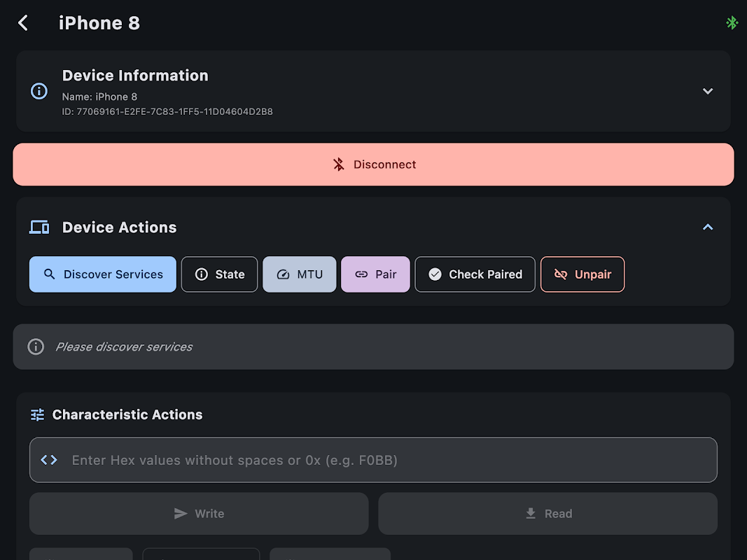Screen dimensions: 747x560
Task: Collapse the Device Actions section
Action: (x=708, y=227)
